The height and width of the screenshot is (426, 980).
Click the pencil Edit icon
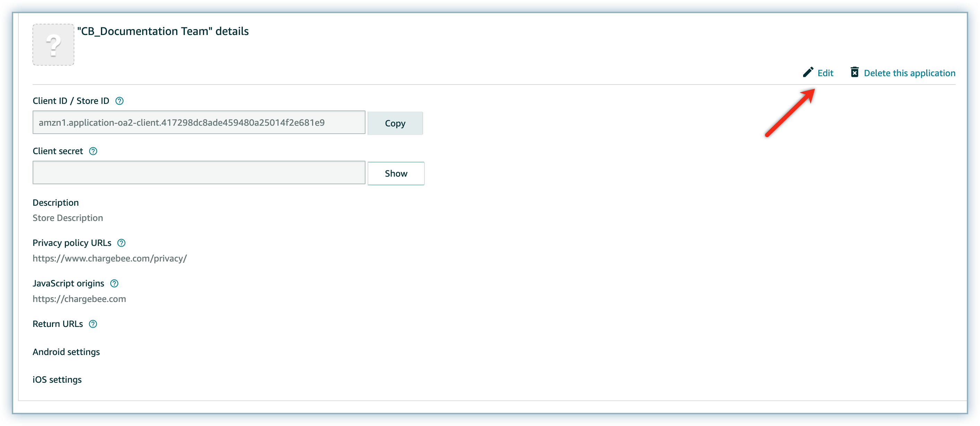pos(808,72)
